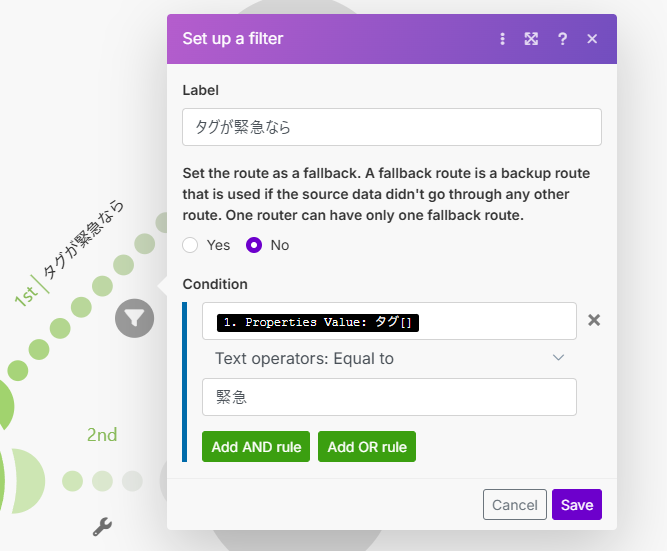Select the Properties Value: タグ mapped pill
667x551 pixels.
pos(317,322)
